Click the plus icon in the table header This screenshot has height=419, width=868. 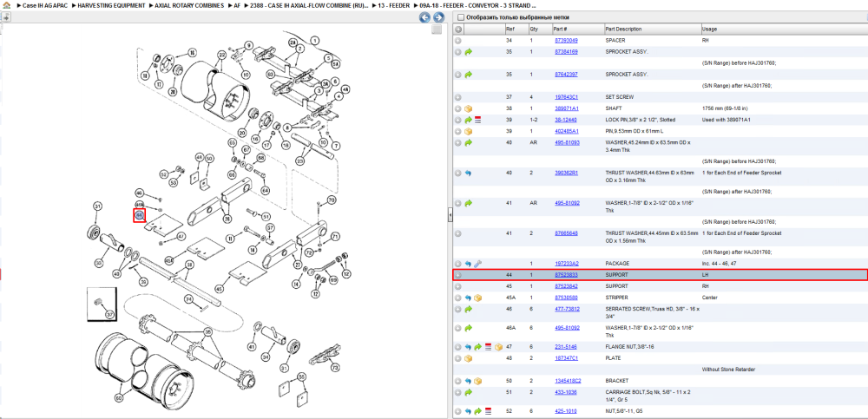pyautogui.click(x=457, y=29)
